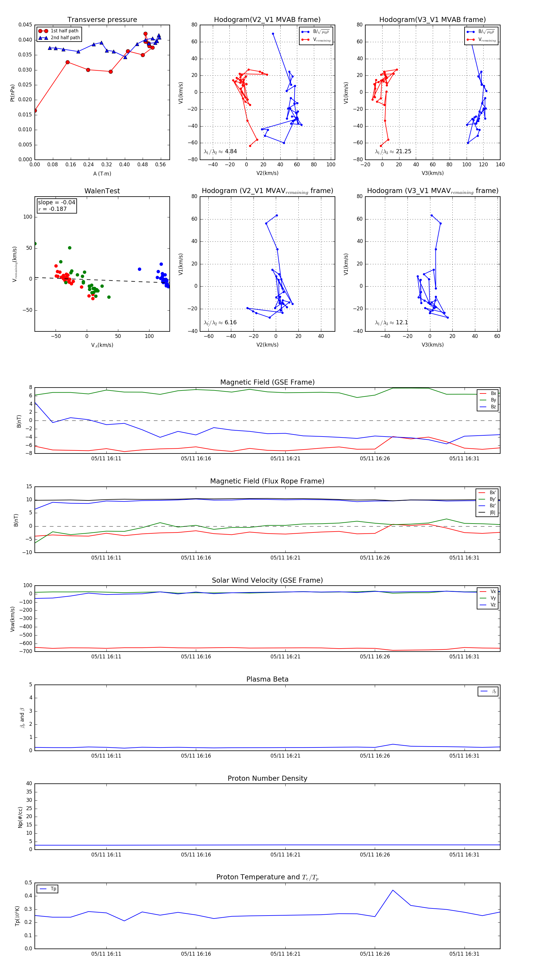Click the "Transverse pressure" plot title

(102, 20)
